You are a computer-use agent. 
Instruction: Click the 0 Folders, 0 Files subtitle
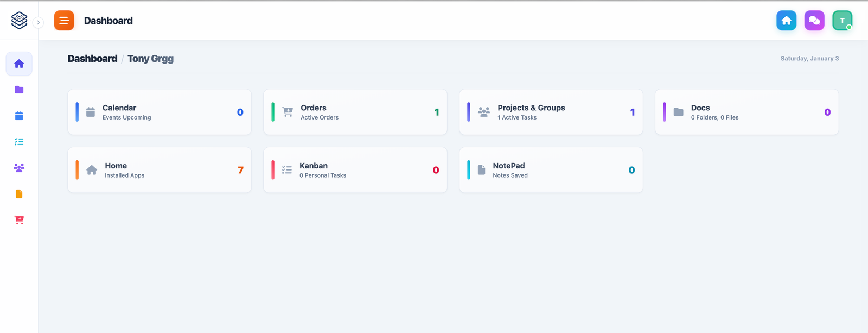[714, 117]
